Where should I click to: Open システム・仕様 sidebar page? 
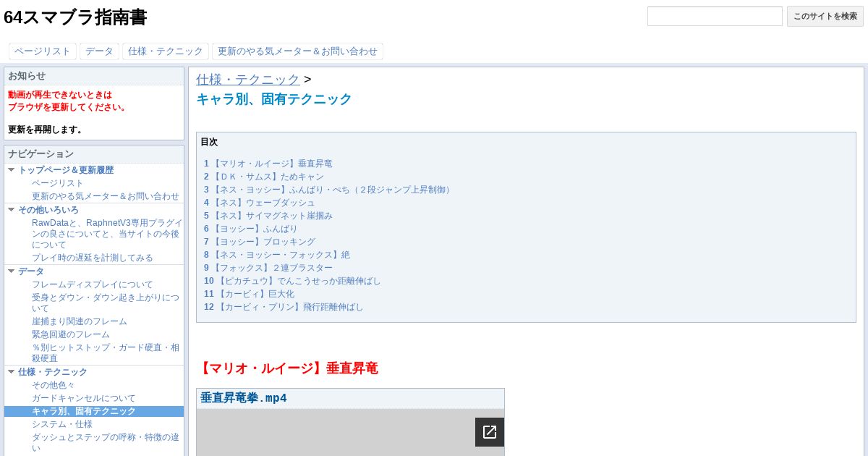click(62, 424)
